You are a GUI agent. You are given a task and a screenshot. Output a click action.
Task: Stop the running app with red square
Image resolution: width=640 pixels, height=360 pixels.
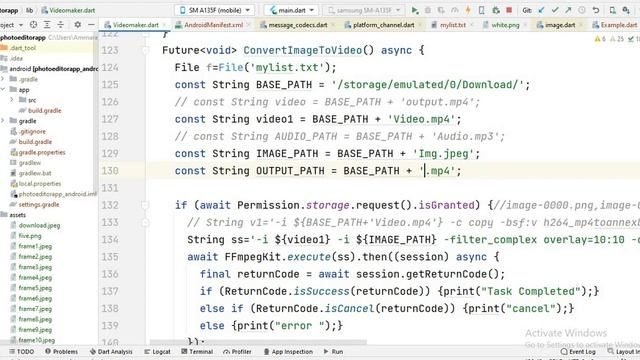click(x=509, y=10)
